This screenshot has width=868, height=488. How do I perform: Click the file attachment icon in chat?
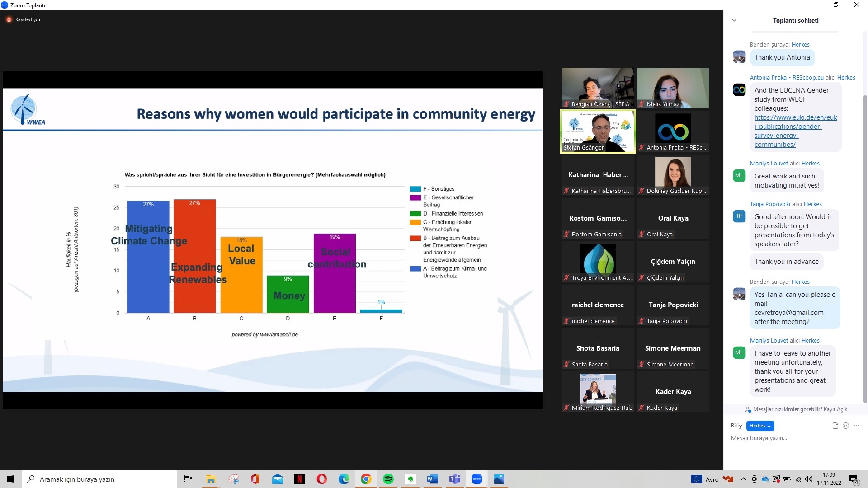coord(835,426)
